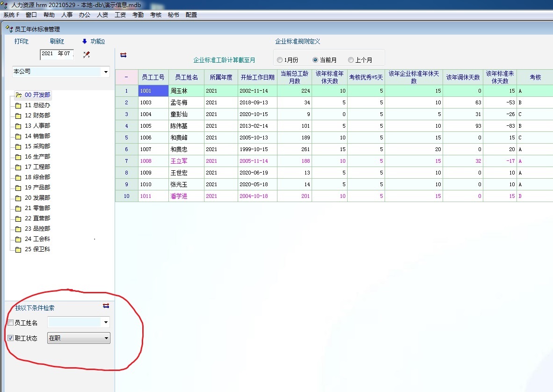Click the 刷新 refresh button

[x=57, y=41]
